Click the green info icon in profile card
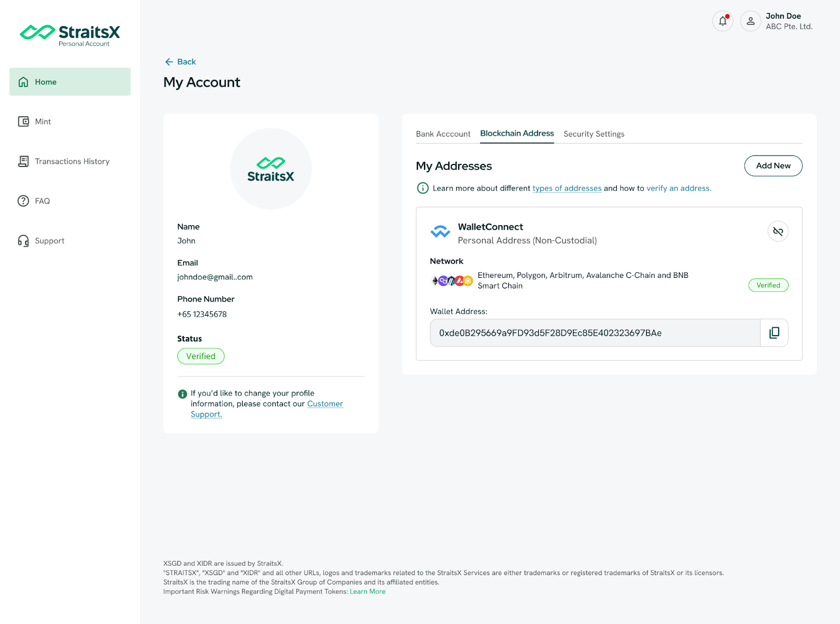 (x=183, y=394)
